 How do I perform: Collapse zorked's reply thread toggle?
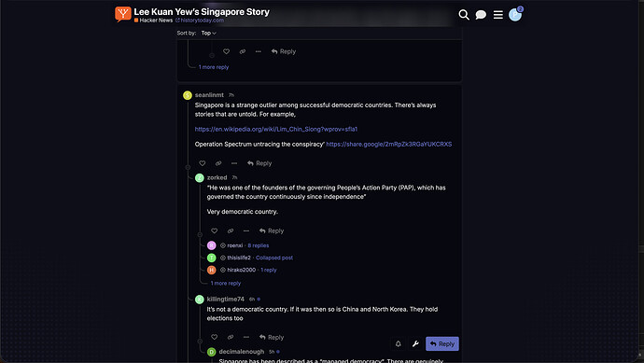point(200,235)
